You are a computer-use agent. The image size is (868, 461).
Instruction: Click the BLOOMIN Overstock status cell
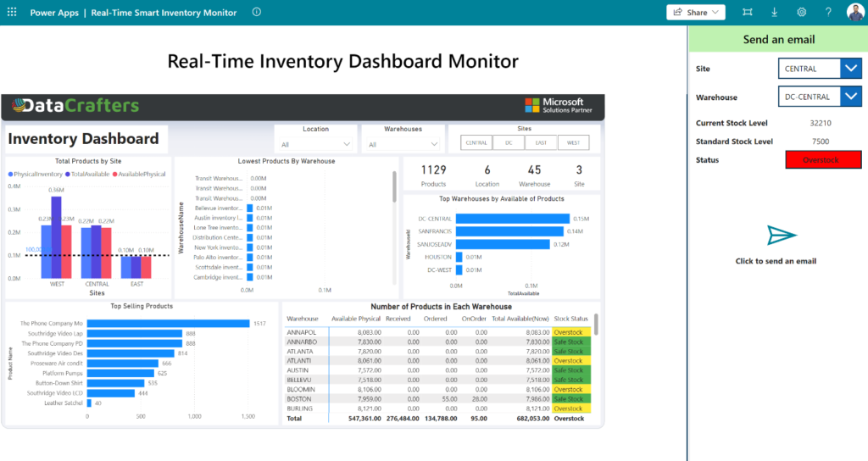571,390
